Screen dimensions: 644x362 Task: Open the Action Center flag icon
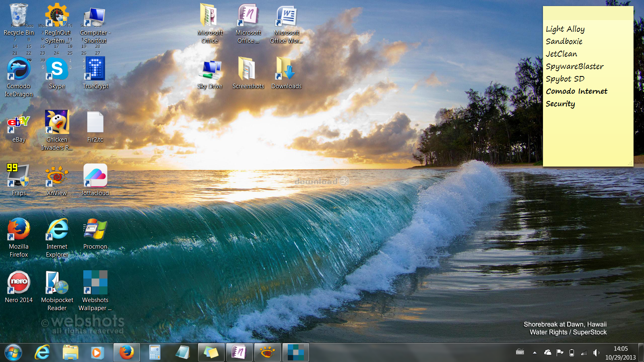(559, 353)
